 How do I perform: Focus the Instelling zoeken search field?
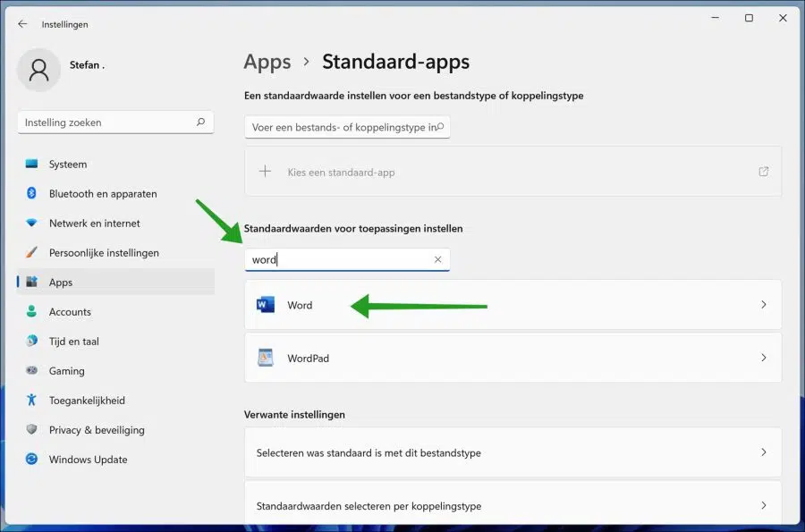(115, 122)
